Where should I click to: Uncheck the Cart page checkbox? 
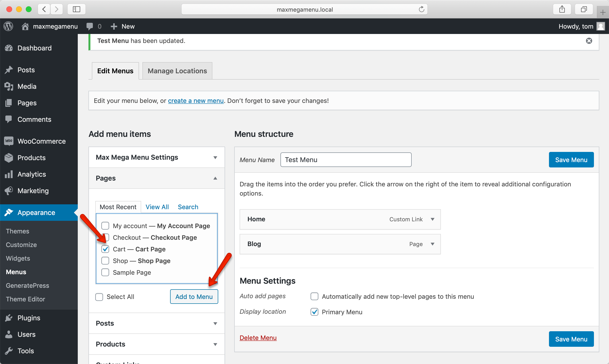click(105, 249)
